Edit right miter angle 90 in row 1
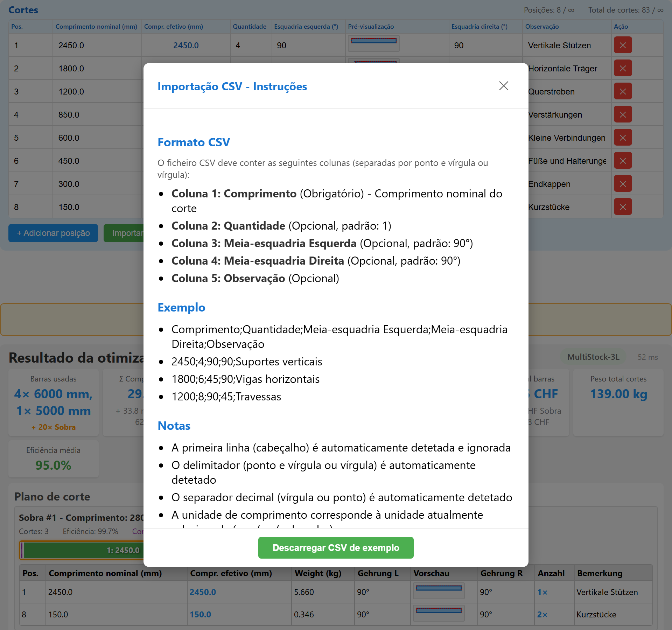Viewport: 672px width, 630px height. pyautogui.click(x=485, y=45)
